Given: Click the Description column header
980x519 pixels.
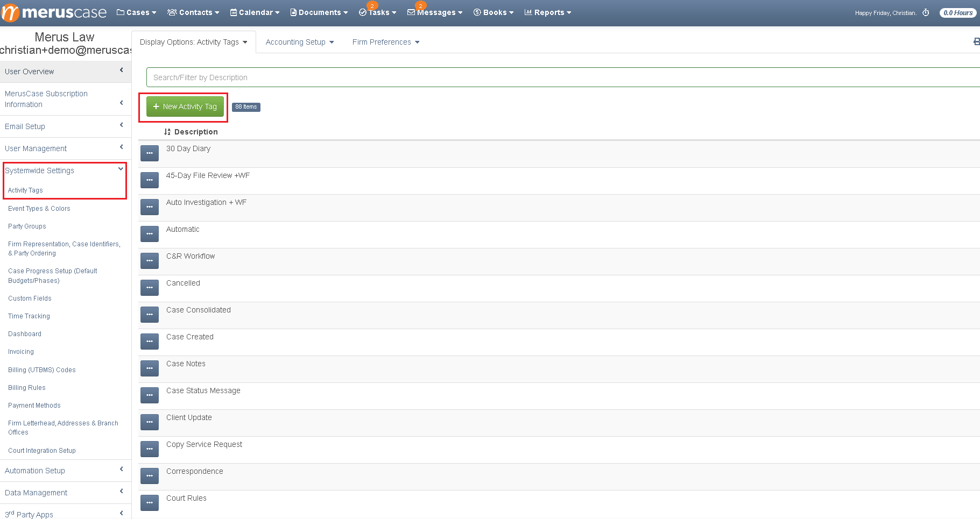Looking at the screenshot, I should (196, 132).
